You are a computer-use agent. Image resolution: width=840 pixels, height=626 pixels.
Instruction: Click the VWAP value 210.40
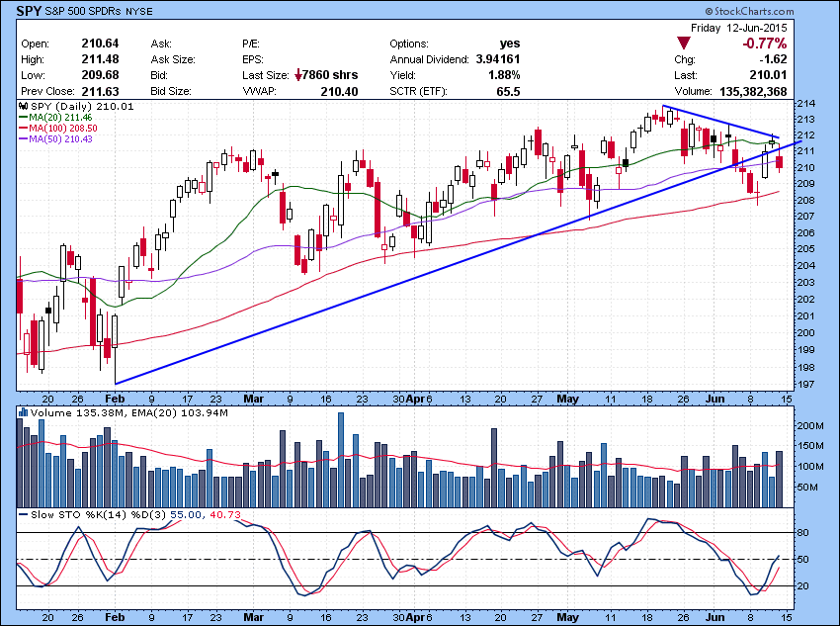(x=340, y=92)
